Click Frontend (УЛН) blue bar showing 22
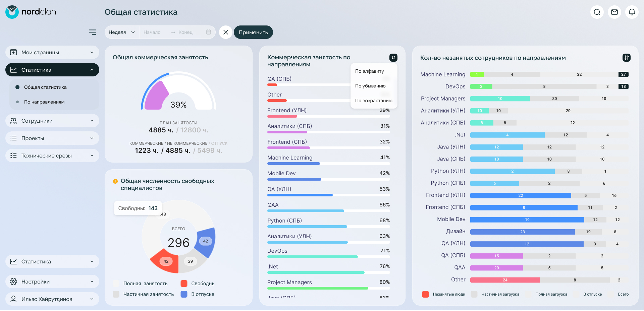644x311 pixels. tap(521, 196)
